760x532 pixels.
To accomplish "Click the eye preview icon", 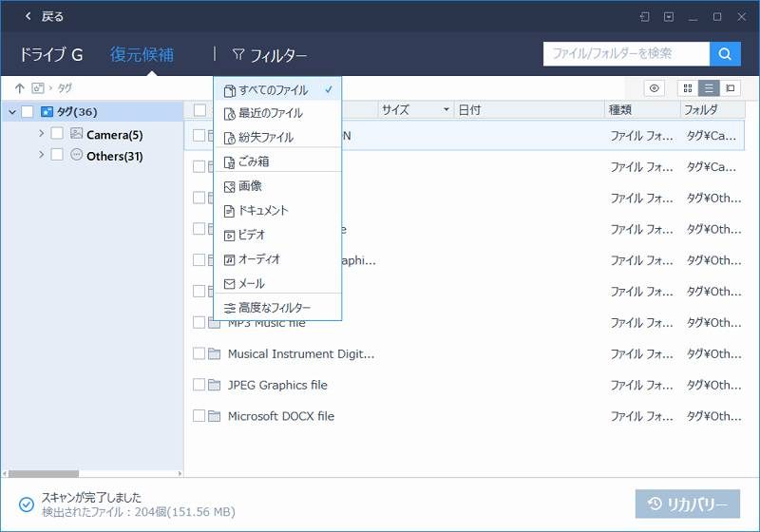I will (x=655, y=88).
